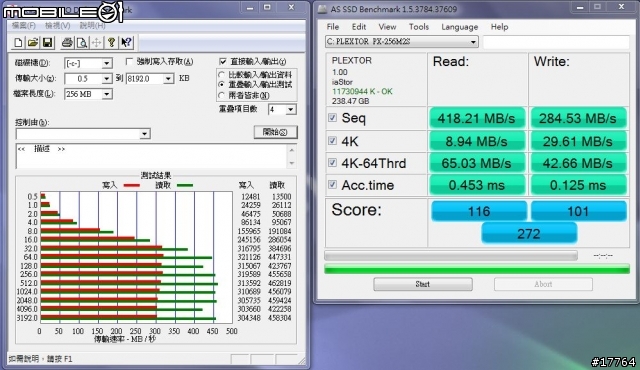The height and width of the screenshot is (370, 640).
Task: Click the green 讀取 legend swatch
Action: pyautogui.click(x=185, y=186)
